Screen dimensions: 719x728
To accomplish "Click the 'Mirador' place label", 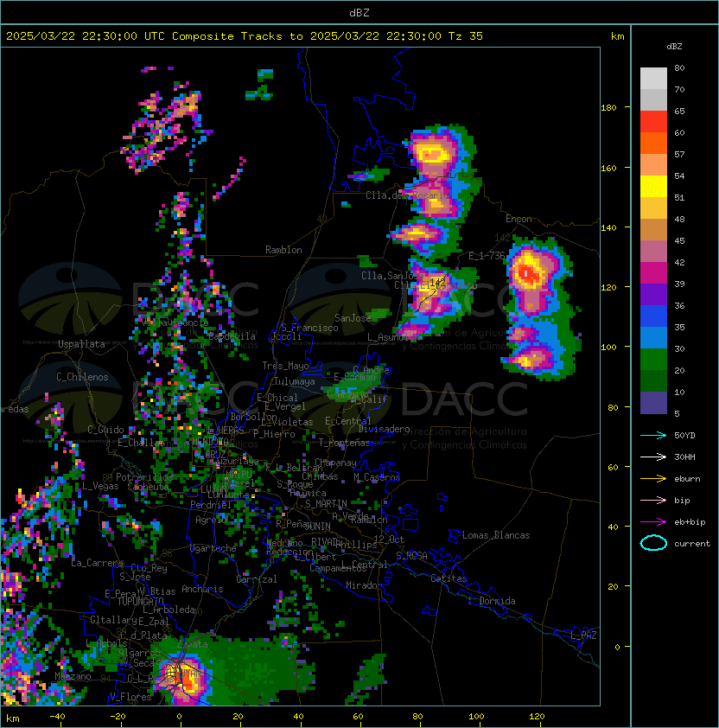I will point(364,585).
